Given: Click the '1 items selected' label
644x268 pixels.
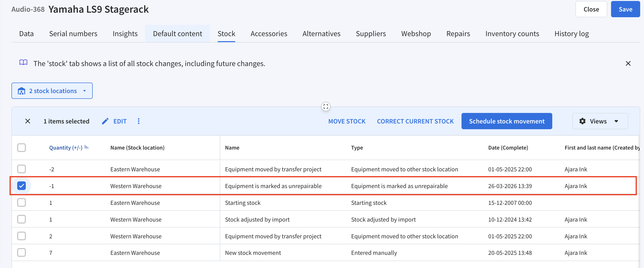Looking at the screenshot, I should (66, 121).
